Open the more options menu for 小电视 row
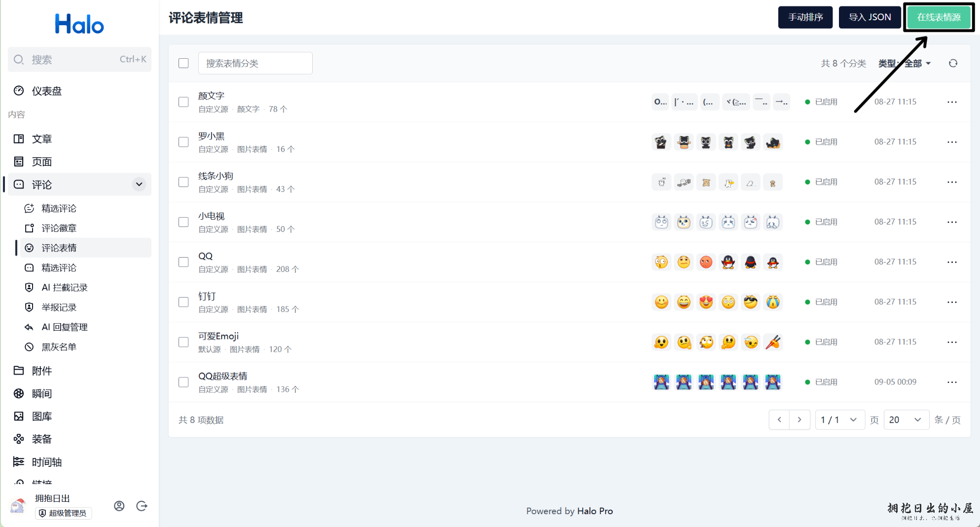This screenshot has height=527, width=980. (x=952, y=222)
